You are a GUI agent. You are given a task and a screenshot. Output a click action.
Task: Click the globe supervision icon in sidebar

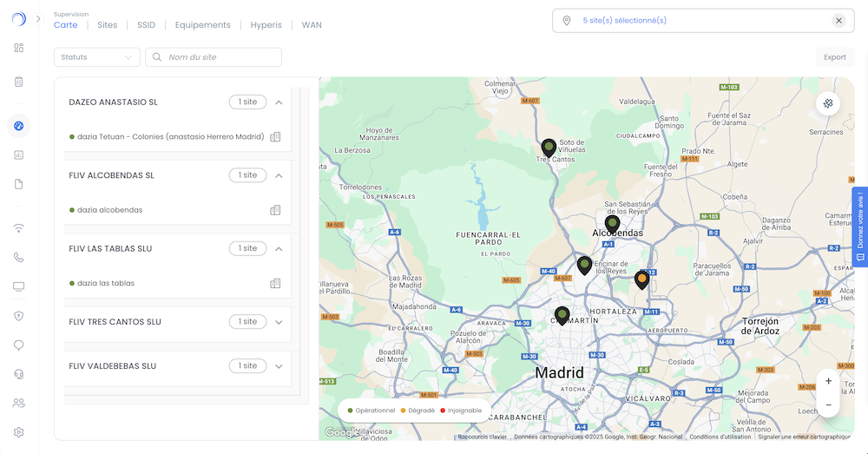pos(18,126)
